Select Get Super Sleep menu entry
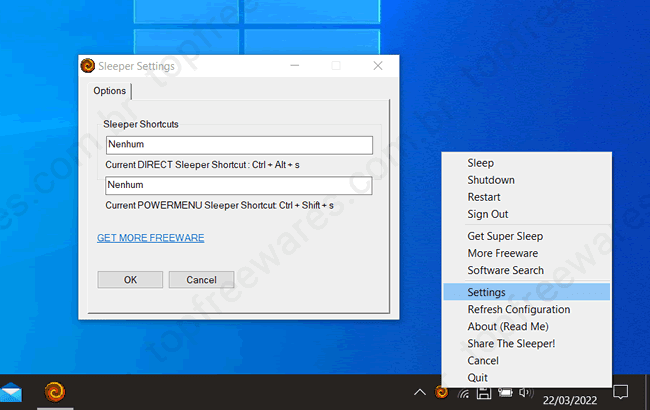The height and width of the screenshot is (410, 650). [505, 236]
